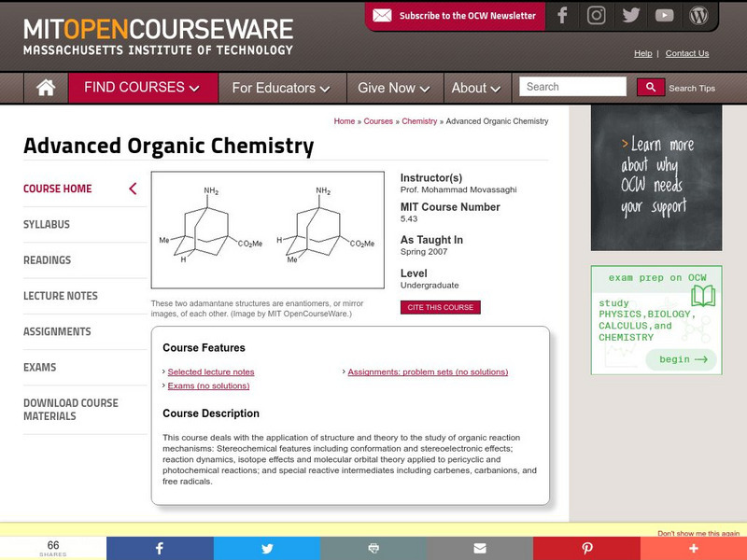Collapse Course Home with the chevron arrow
This screenshot has width=747, height=560.
133,189
